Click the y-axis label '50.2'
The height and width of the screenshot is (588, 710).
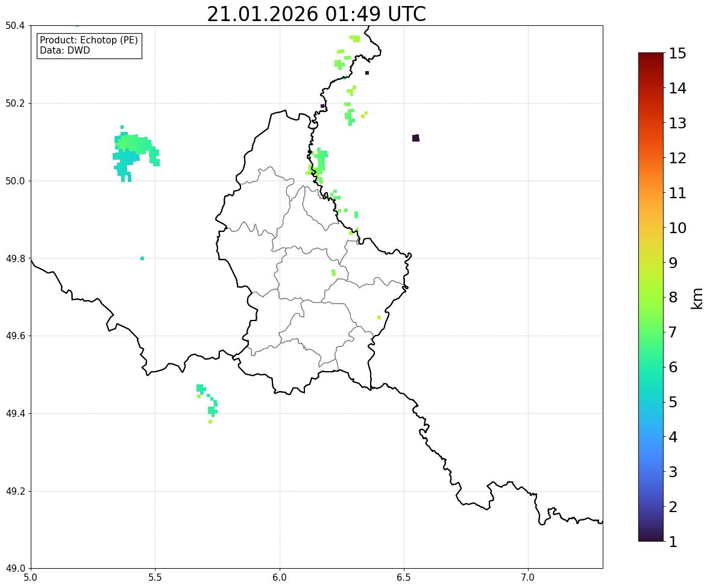[x=15, y=103]
